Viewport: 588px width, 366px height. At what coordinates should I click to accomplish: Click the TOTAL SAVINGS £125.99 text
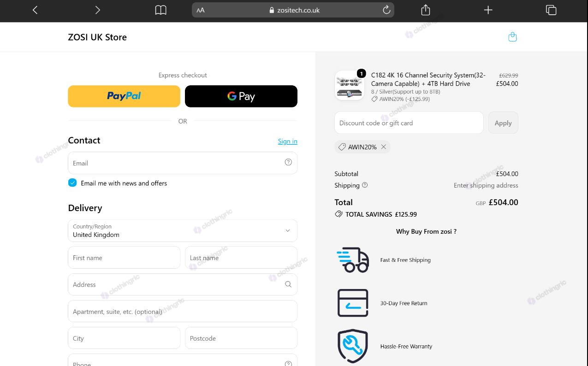point(381,214)
